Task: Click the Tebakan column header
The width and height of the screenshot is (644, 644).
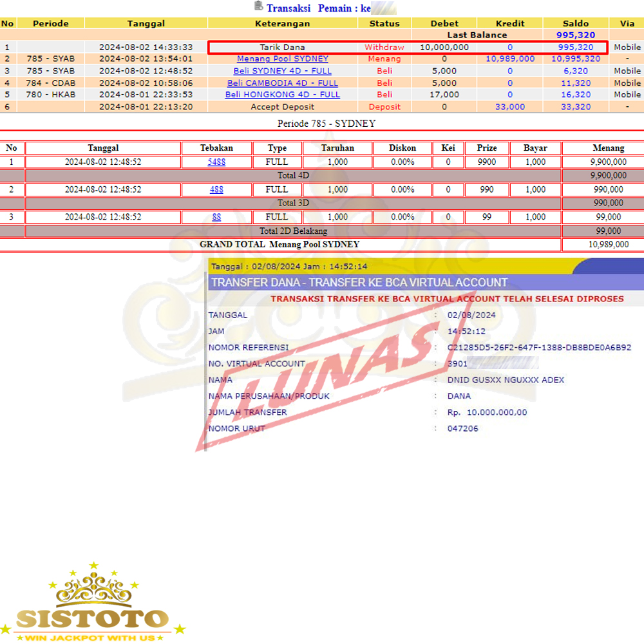Action: coord(216,148)
